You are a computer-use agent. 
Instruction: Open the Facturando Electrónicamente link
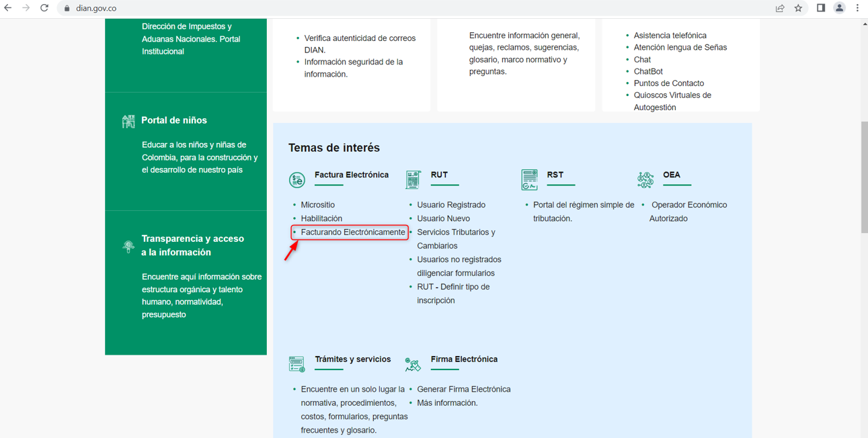(x=352, y=232)
